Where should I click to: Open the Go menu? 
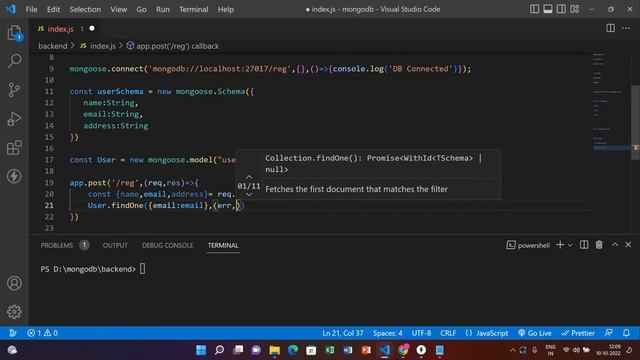[141, 9]
